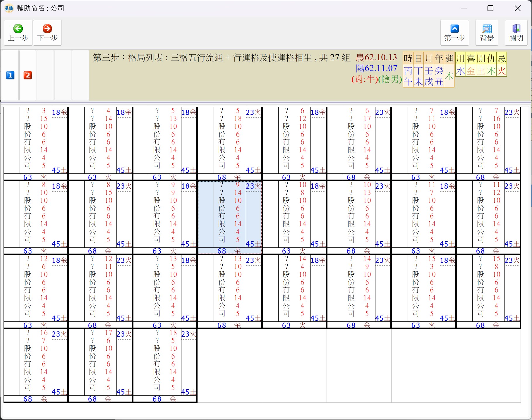Select the red step 2 icon
Image resolution: width=532 pixels, height=420 pixels.
28,75
